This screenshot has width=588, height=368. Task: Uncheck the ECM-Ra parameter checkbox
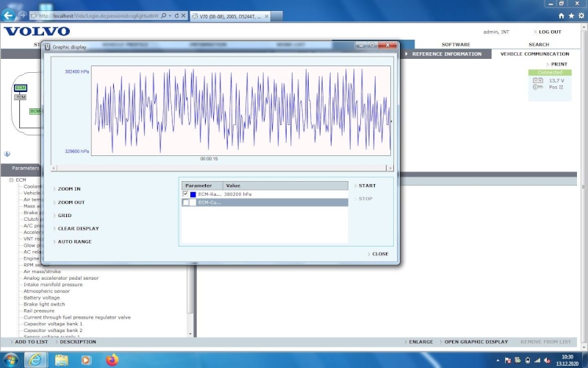click(185, 194)
